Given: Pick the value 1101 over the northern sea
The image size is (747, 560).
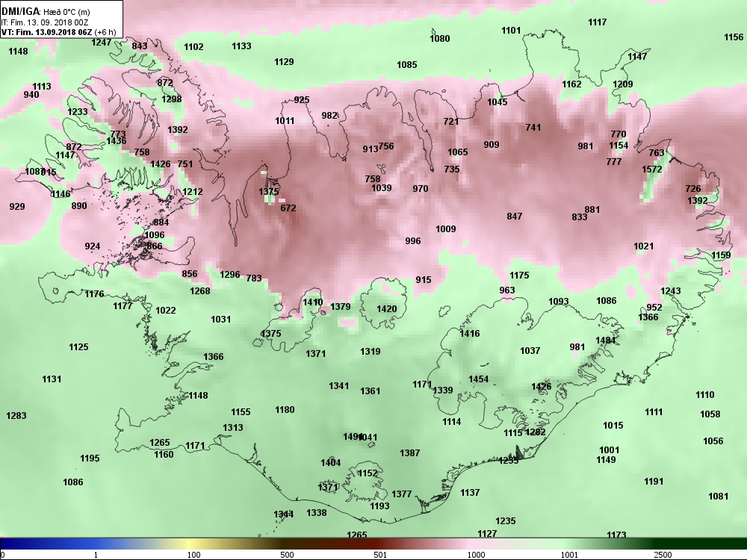Looking at the screenshot, I should tap(511, 31).
